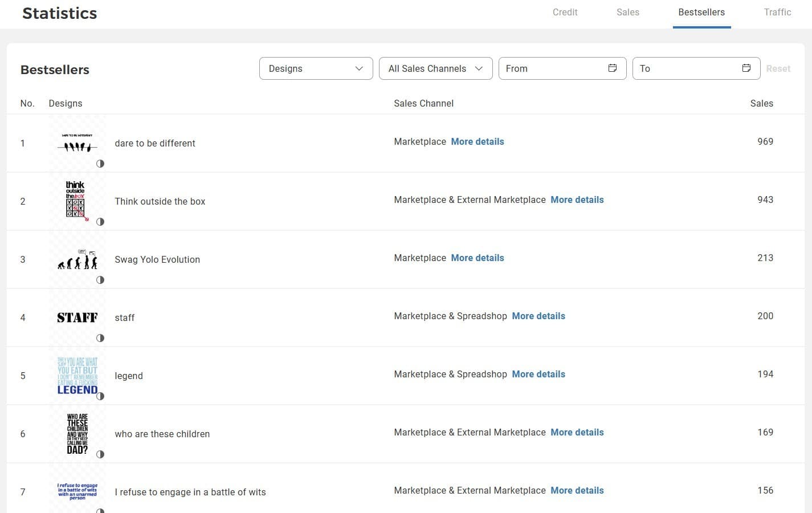Open the battle of wits design thumbnail
This screenshot has width=812, height=513.
(77, 490)
